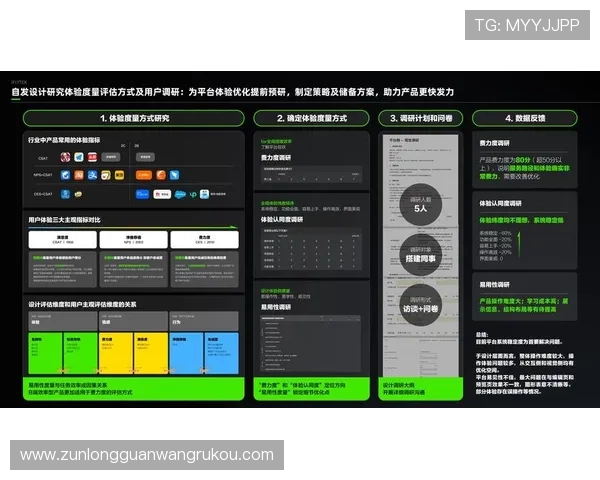Image resolution: width=600 pixels, height=480 pixels.
Task: Click the wide blue logo in CES-CSAT 2B side
Action: 142,194
